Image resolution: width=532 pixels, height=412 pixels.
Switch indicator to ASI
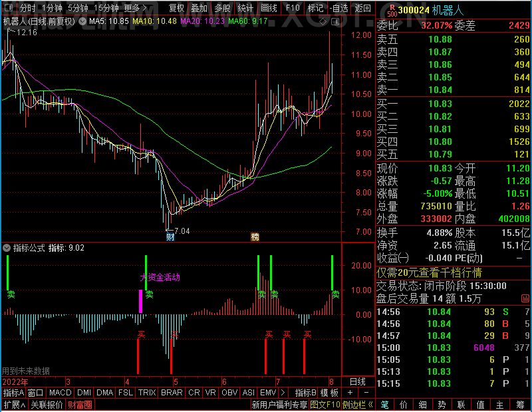tap(248, 393)
